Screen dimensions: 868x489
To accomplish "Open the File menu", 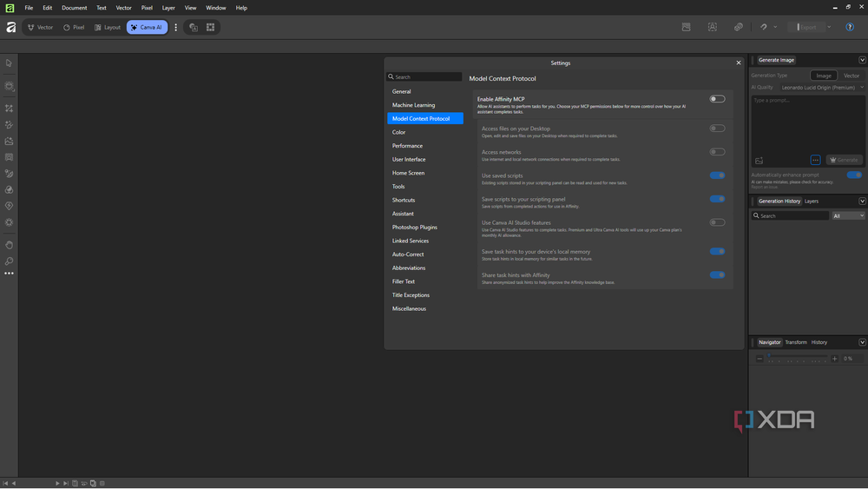I will click(x=29, y=8).
